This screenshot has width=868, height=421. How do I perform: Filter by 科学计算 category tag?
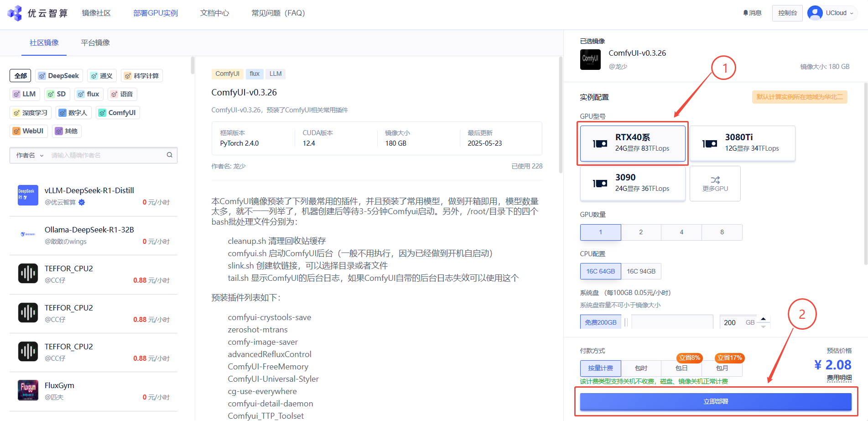click(142, 76)
